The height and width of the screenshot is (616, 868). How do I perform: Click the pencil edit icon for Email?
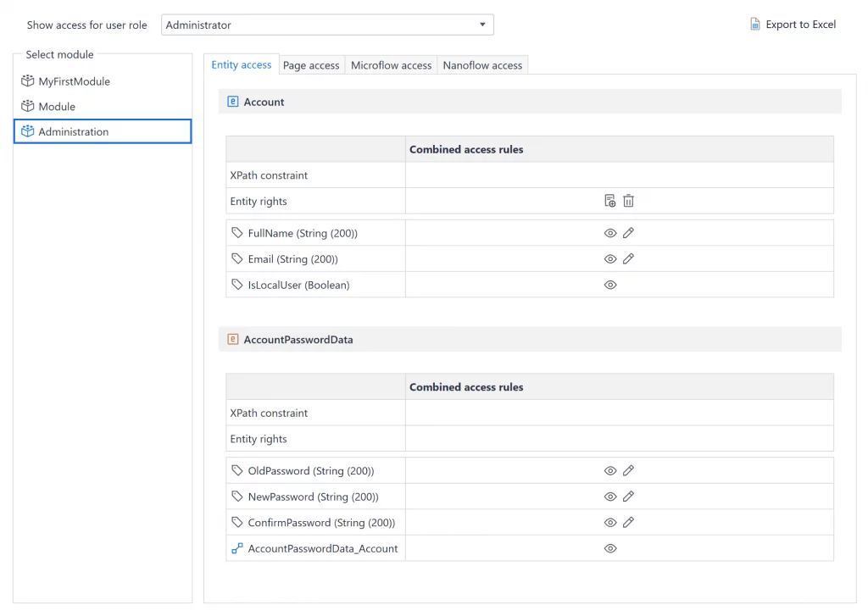[x=628, y=259]
